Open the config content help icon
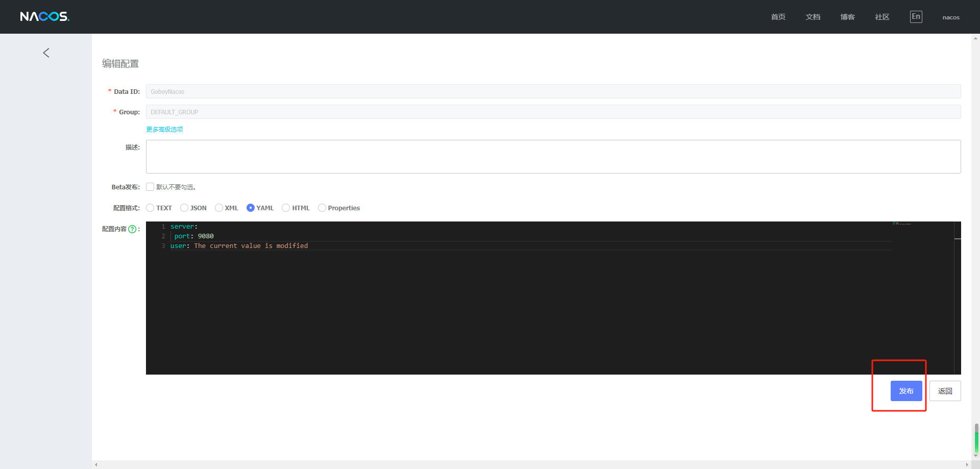 (x=132, y=229)
